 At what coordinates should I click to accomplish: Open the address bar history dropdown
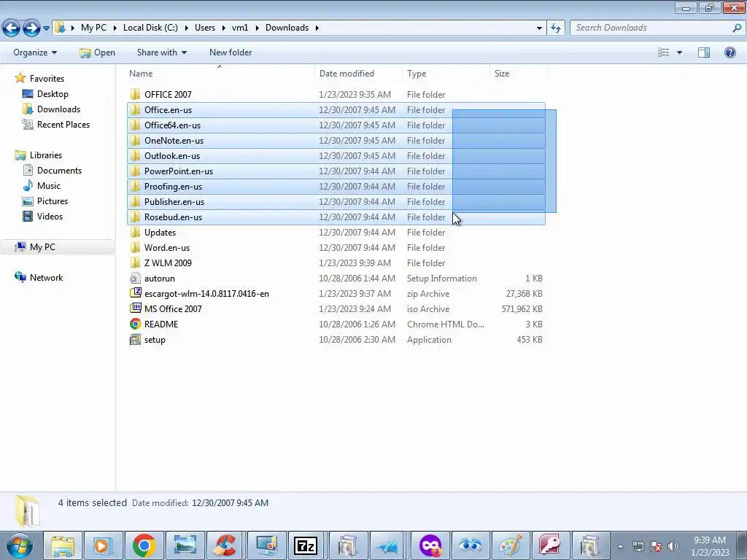539,28
